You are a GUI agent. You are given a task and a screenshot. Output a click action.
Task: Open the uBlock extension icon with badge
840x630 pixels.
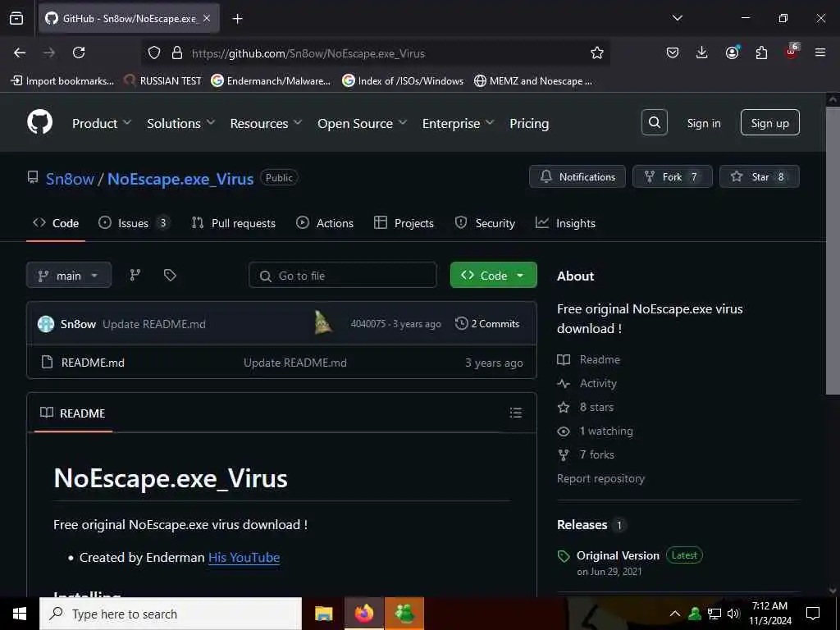(792, 52)
